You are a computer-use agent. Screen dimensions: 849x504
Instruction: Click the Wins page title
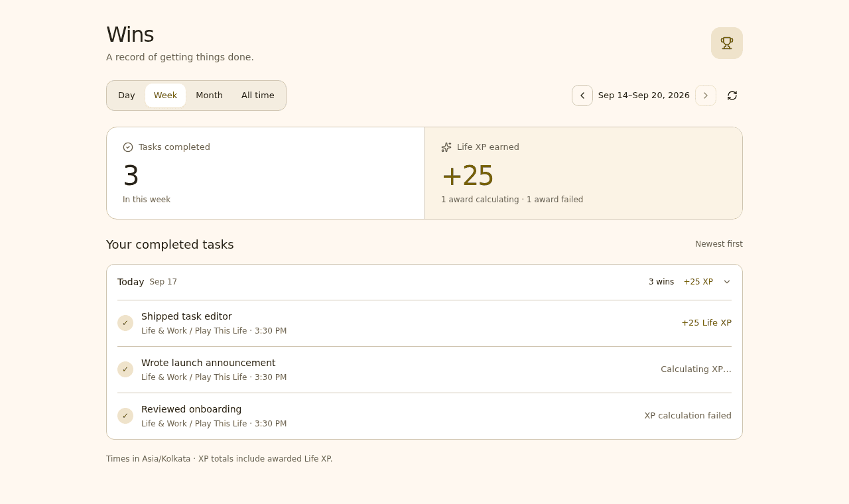point(130,34)
